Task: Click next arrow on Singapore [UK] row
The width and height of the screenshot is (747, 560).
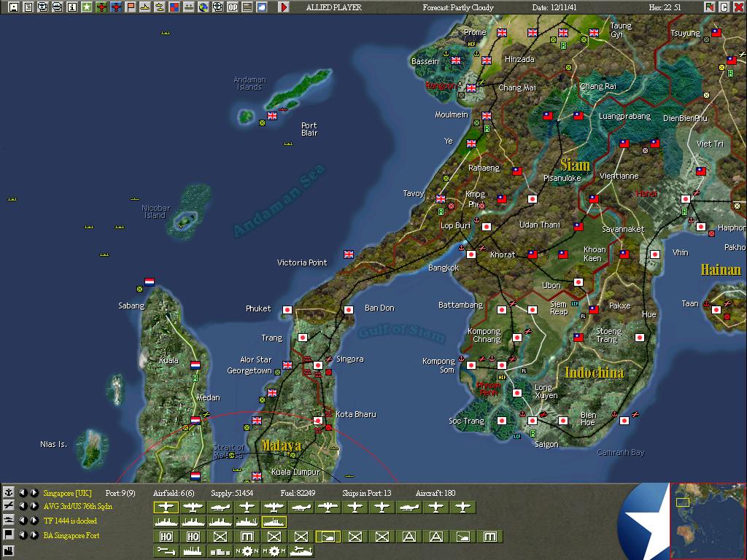Action: click(x=34, y=492)
